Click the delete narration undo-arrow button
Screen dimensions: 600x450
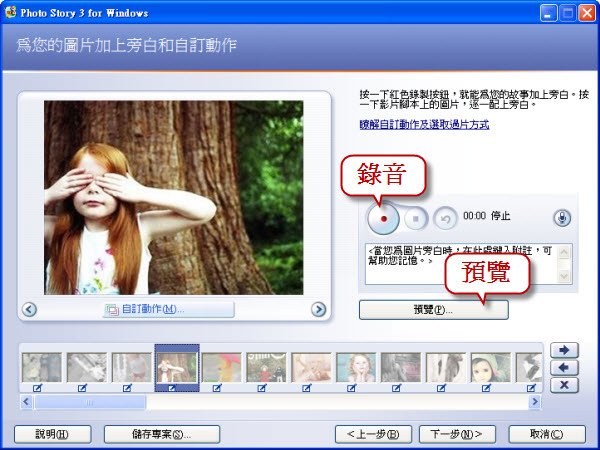coord(445,219)
